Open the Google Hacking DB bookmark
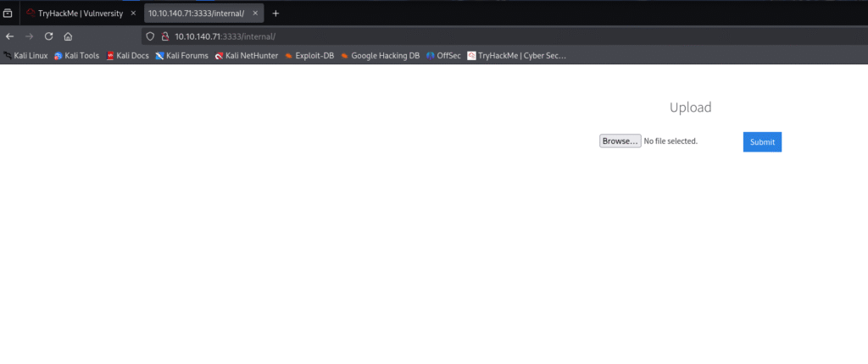 point(380,56)
